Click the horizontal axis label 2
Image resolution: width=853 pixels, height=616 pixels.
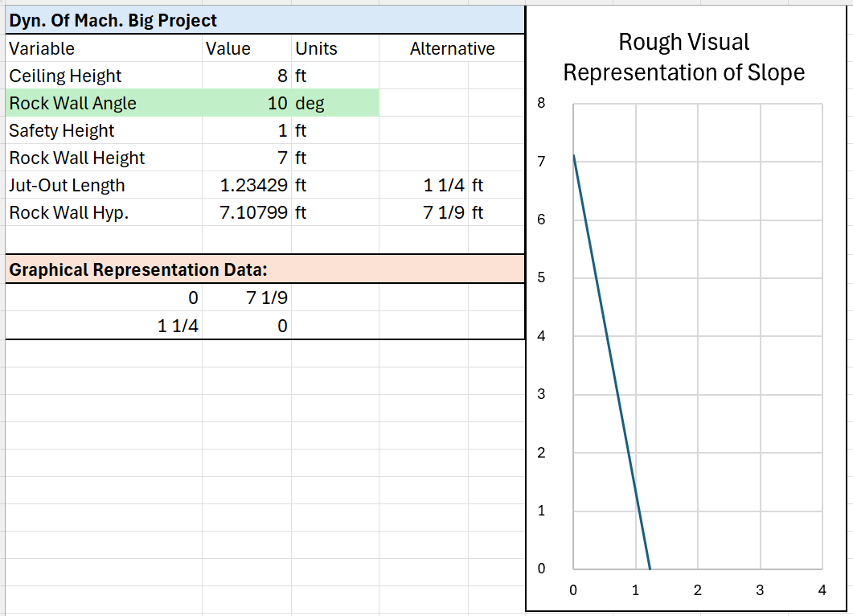point(697,590)
